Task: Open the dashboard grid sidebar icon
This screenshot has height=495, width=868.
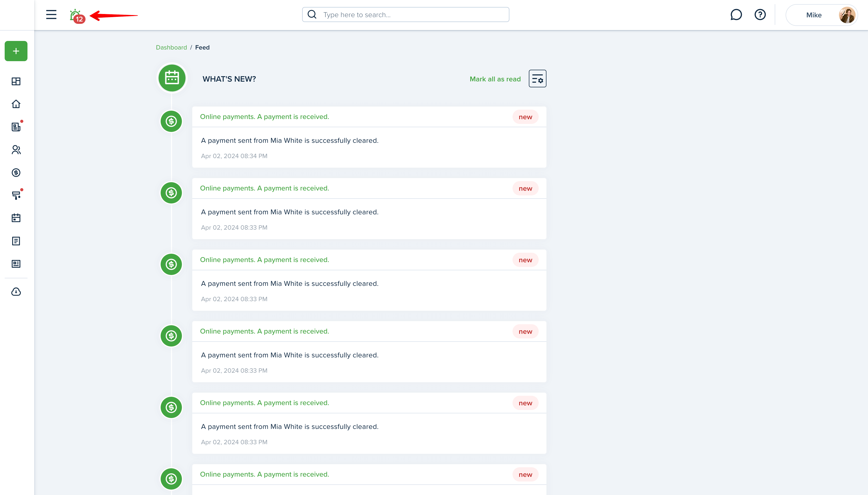Action: click(x=16, y=81)
